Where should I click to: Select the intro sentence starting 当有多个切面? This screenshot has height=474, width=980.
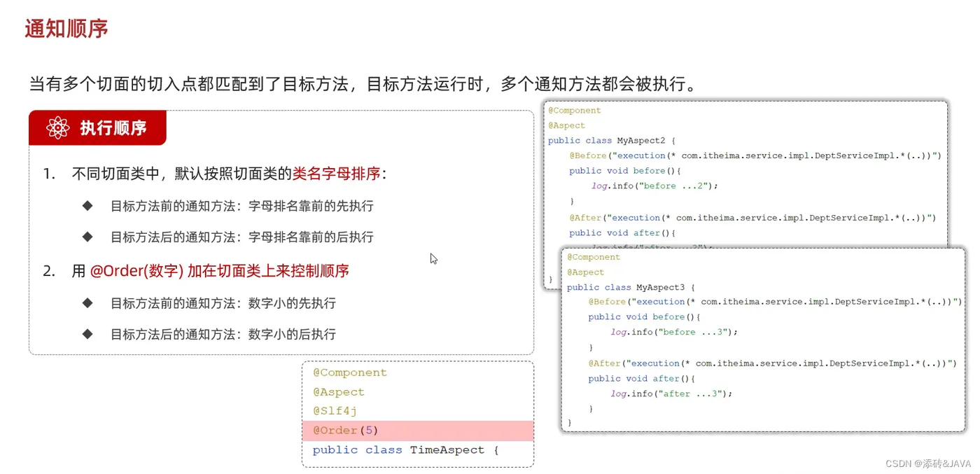tap(364, 85)
